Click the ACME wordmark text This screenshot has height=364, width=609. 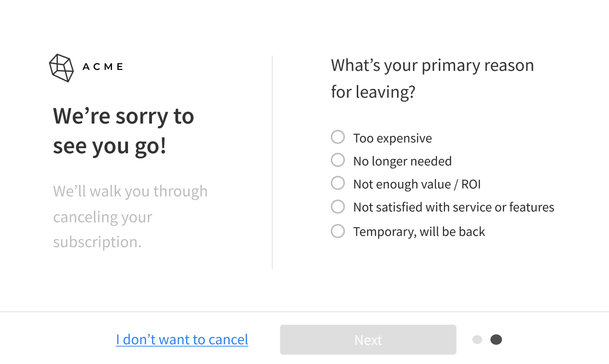(x=103, y=67)
